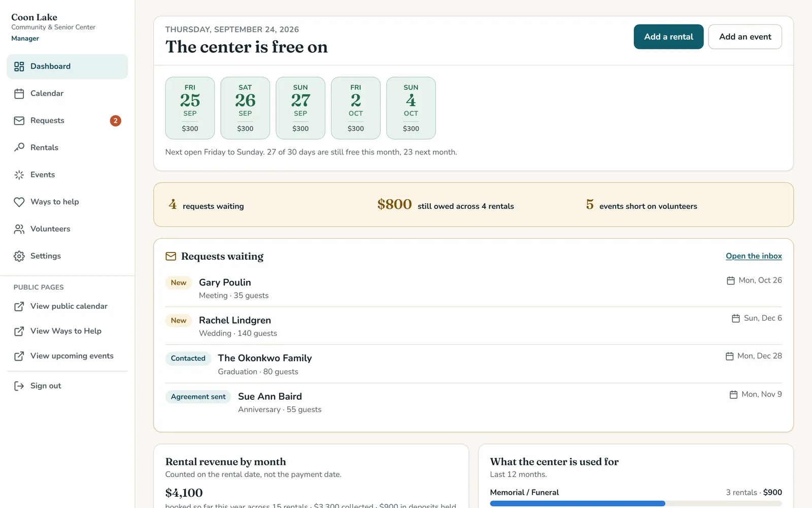Click the Dashboard grid icon

coord(19,67)
